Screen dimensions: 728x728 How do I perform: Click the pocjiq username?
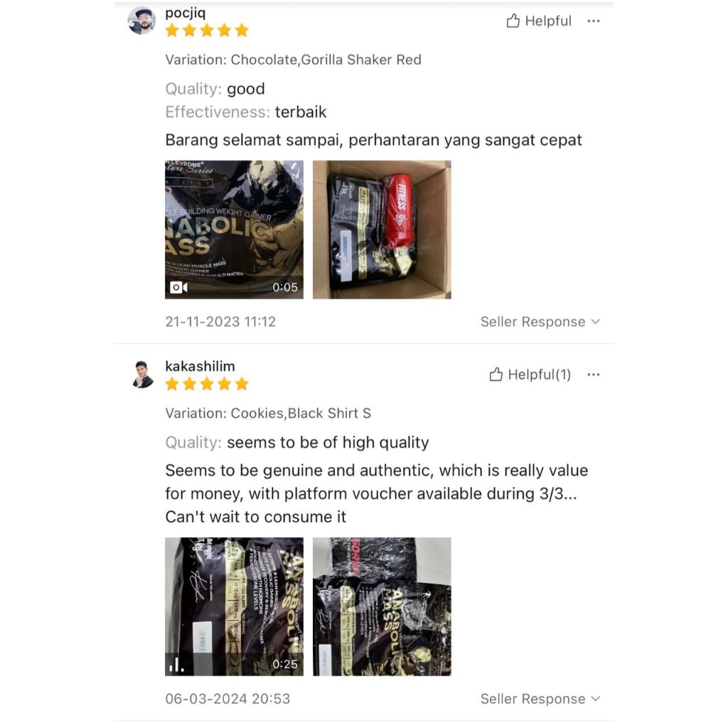186,13
